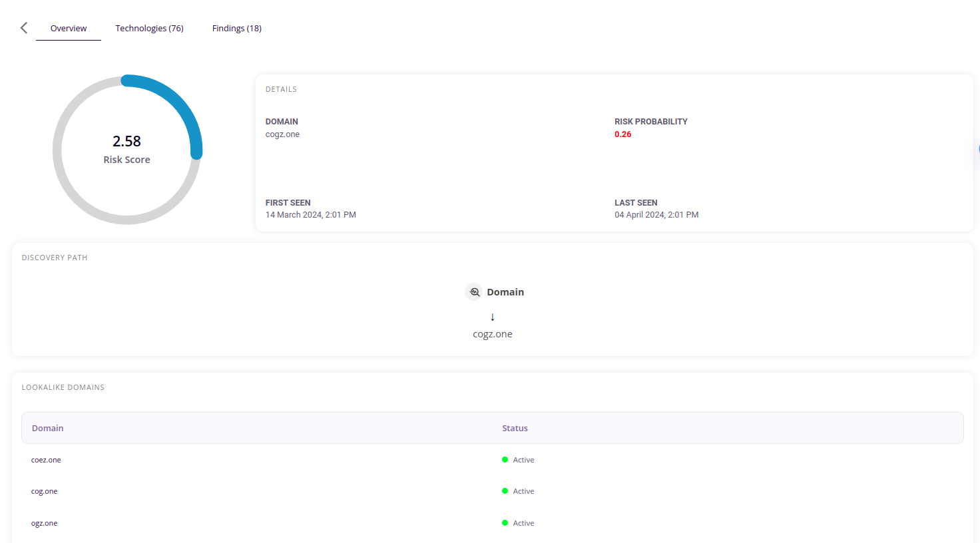This screenshot has width=980, height=543.
Task: Click the green status dot for ogz.one
Action: click(505, 523)
